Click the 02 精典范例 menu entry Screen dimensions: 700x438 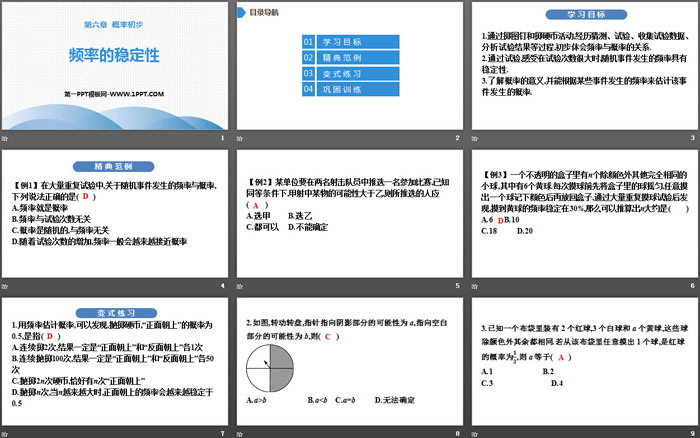pos(350,58)
